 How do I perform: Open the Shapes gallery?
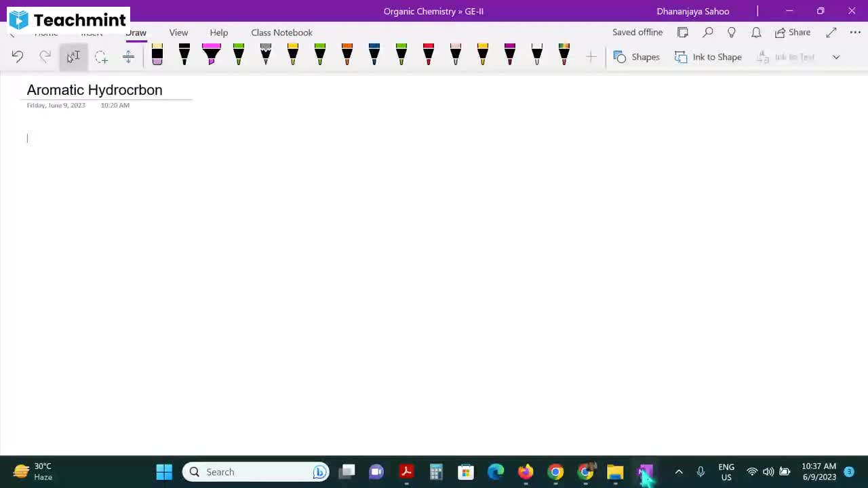pos(636,57)
